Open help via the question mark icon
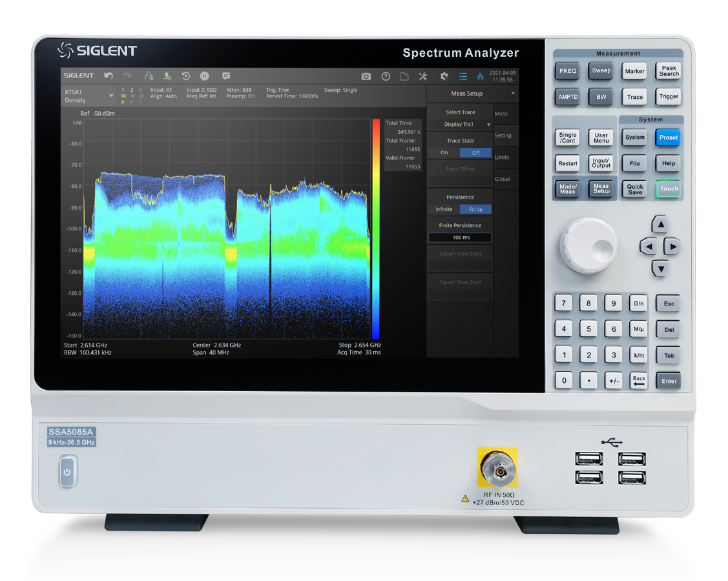This screenshot has height=581, width=728. tap(386, 76)
